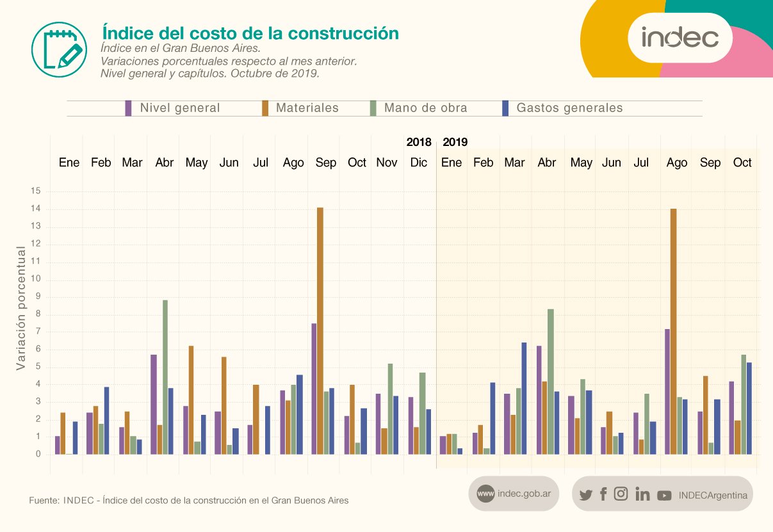
Task: Click the INDEC logo
Action: (679, 38)
